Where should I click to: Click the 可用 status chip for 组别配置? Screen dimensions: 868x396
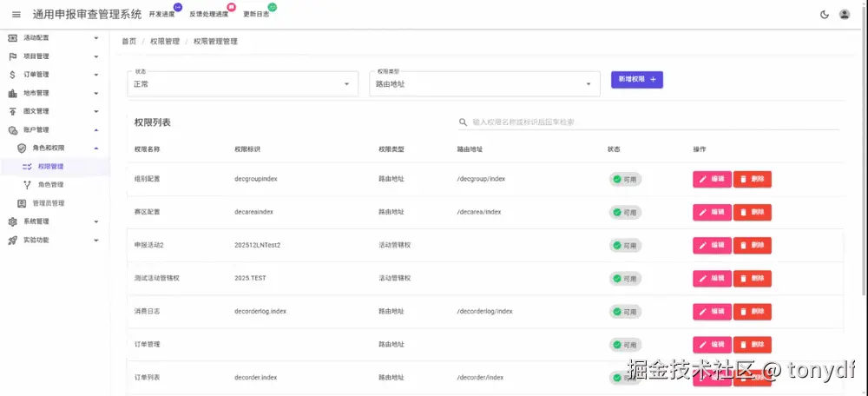(x=625, y=179)
